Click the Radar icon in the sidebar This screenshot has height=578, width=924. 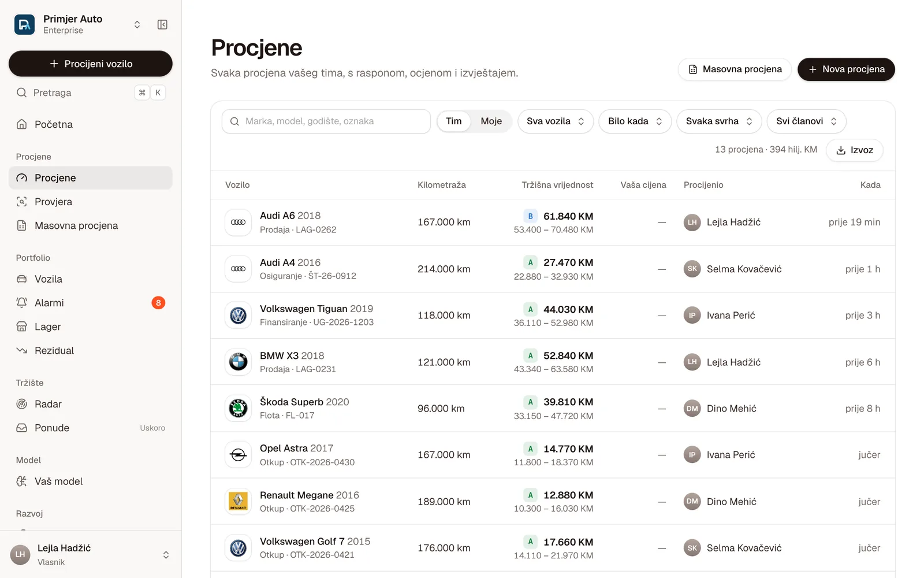pos(22,404)
